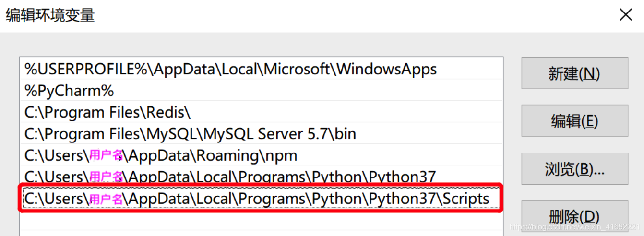Open the 浏览(B)... file browser button
The height and width of the screenshot is (236, 644).
click(574, 168)
